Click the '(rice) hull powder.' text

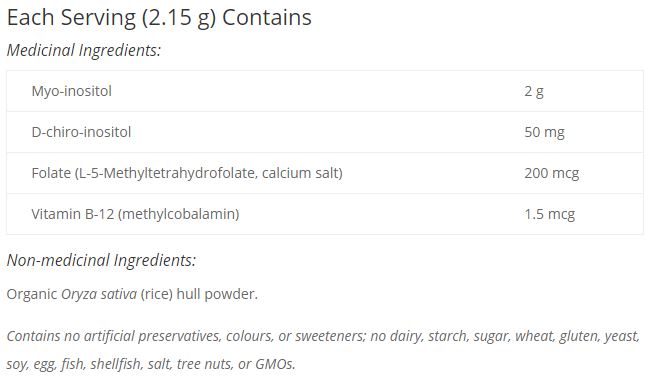[199, 294]
